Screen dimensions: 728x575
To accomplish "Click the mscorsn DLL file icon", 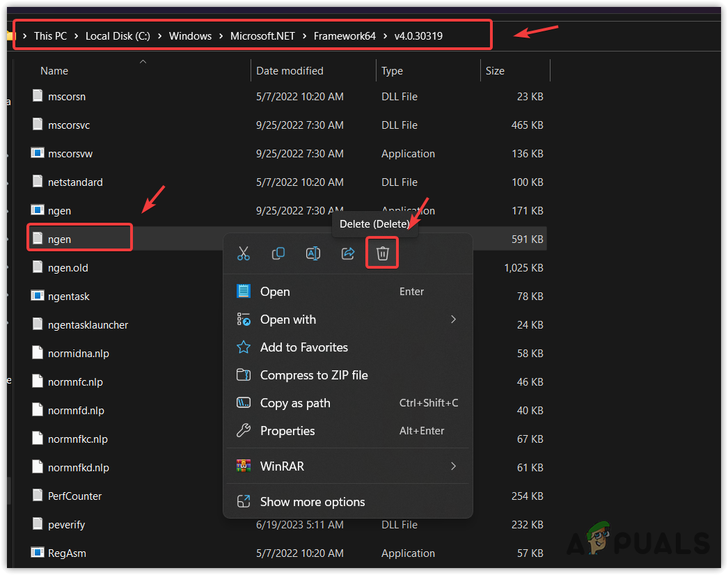I will [38, 95].
